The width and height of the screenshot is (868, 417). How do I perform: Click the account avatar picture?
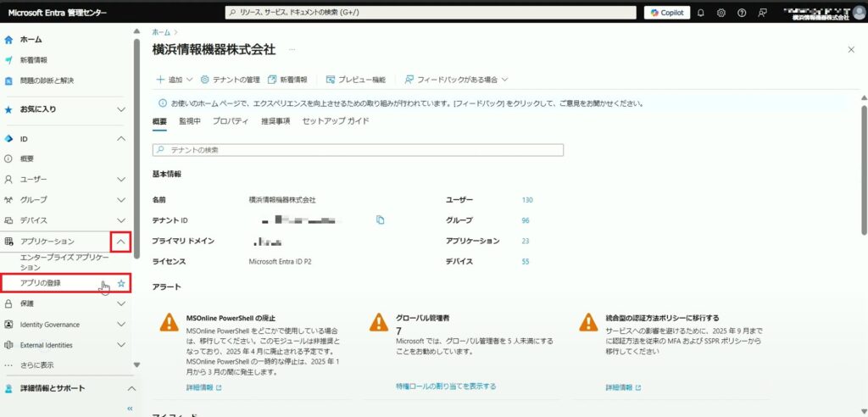click(x=859, y=13)
